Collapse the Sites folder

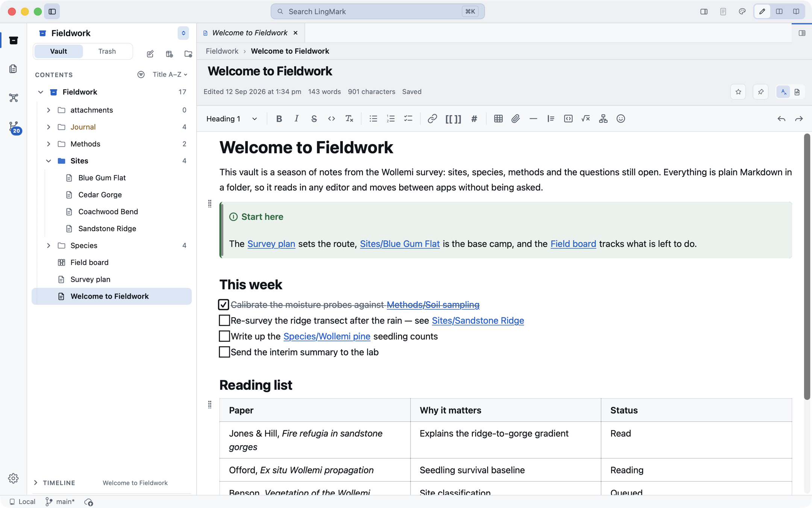(x=48, y=161)
